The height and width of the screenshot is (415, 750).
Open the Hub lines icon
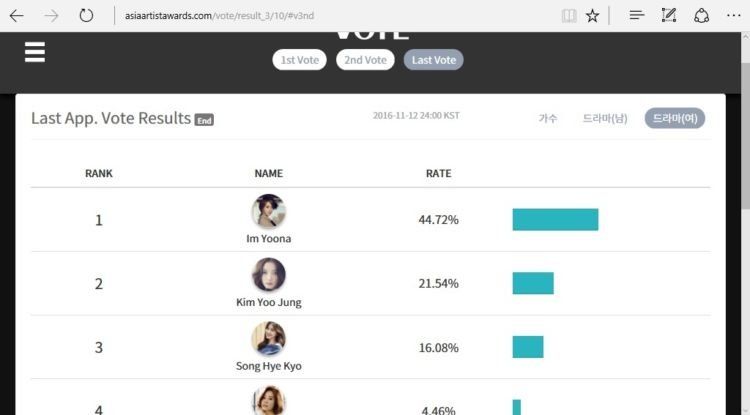[637, 15]
